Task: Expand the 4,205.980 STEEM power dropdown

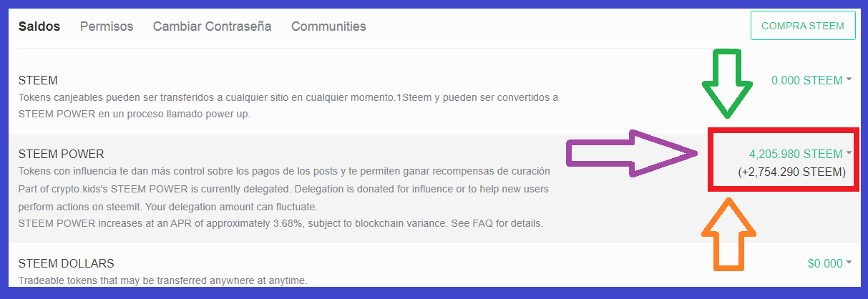Action: coord(800,153)
